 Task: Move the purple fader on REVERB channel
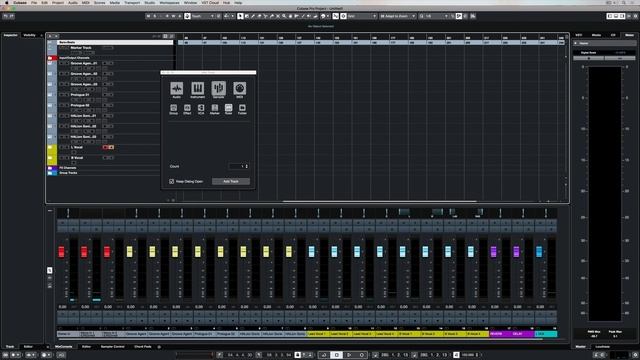pos(493,251)
